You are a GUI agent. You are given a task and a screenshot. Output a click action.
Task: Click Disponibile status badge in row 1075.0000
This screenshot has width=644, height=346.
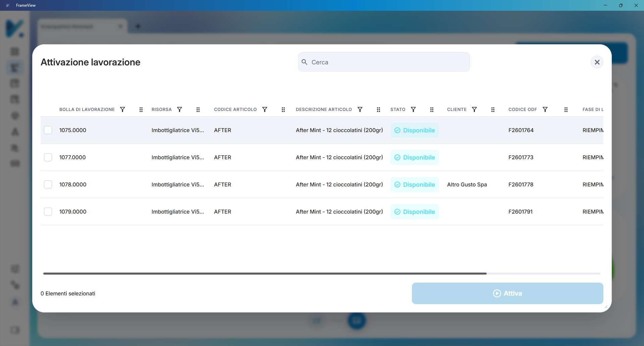[415, 130]
